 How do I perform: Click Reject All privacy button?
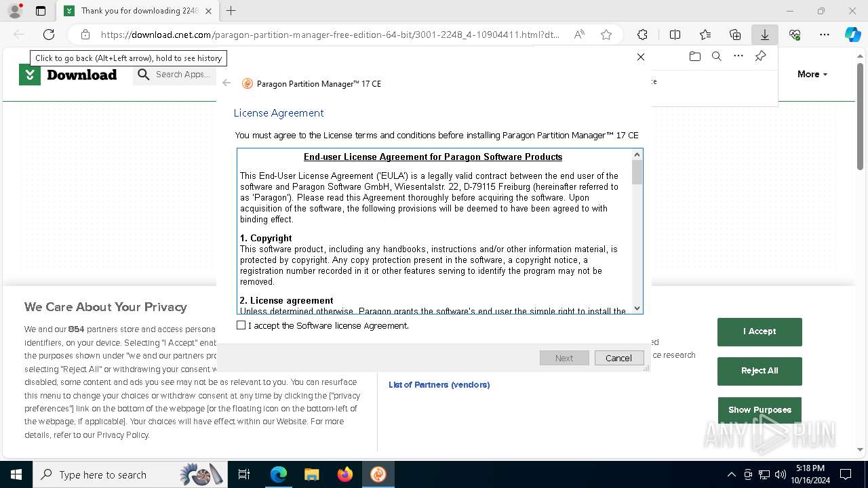pyautogui.click(x=759, y=371)
